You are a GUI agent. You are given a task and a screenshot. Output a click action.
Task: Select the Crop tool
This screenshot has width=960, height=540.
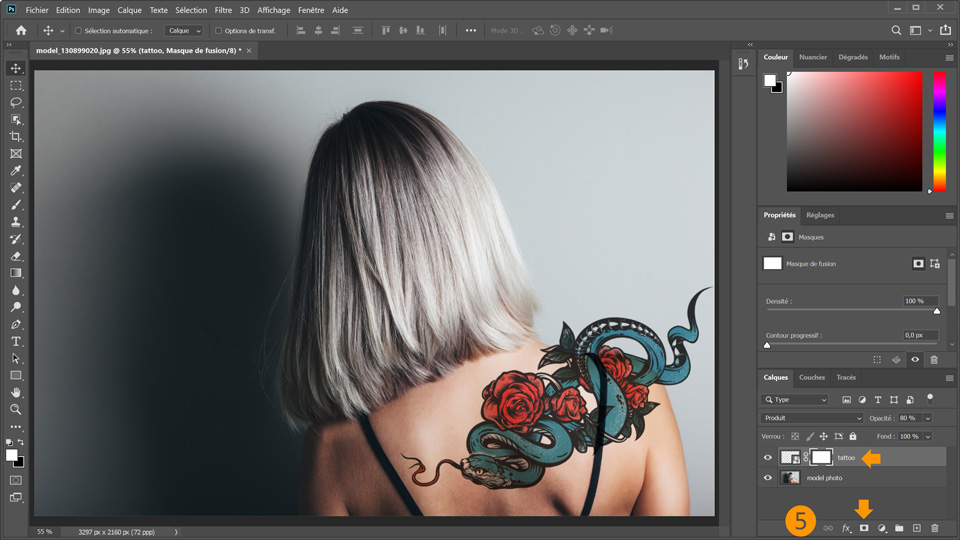click(16, 137)
